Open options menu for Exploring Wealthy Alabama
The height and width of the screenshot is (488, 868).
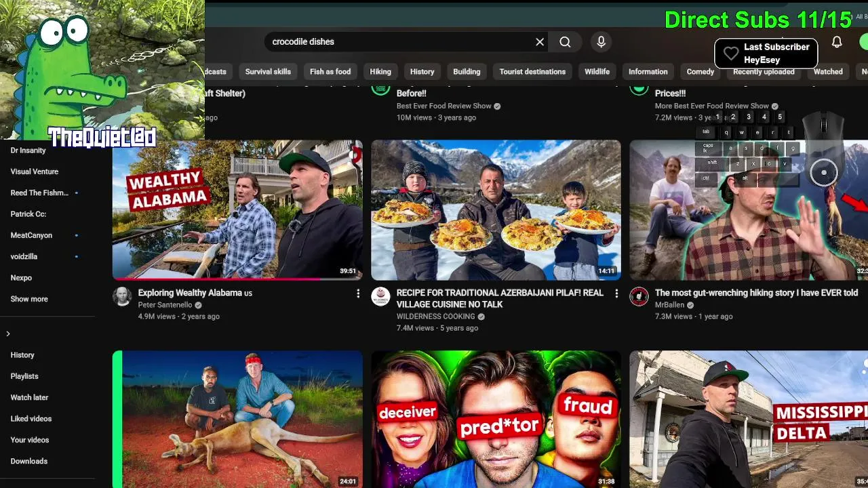358,293
